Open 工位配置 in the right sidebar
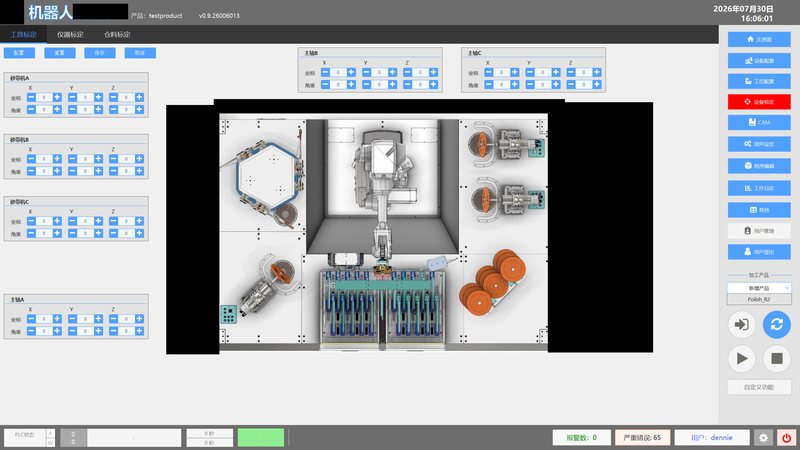800x450 pixels. pos(759,81)
